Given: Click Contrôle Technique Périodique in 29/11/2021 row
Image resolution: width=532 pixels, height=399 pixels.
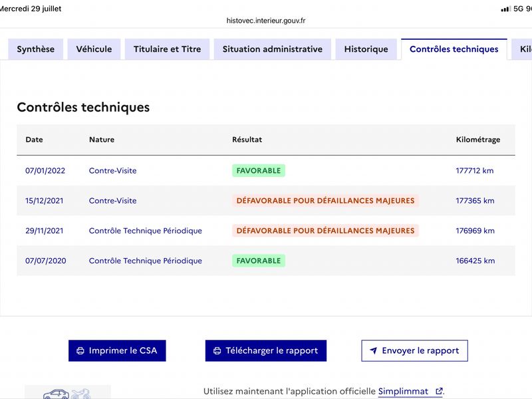Looking at the screenshot, I should coord(146,231).
